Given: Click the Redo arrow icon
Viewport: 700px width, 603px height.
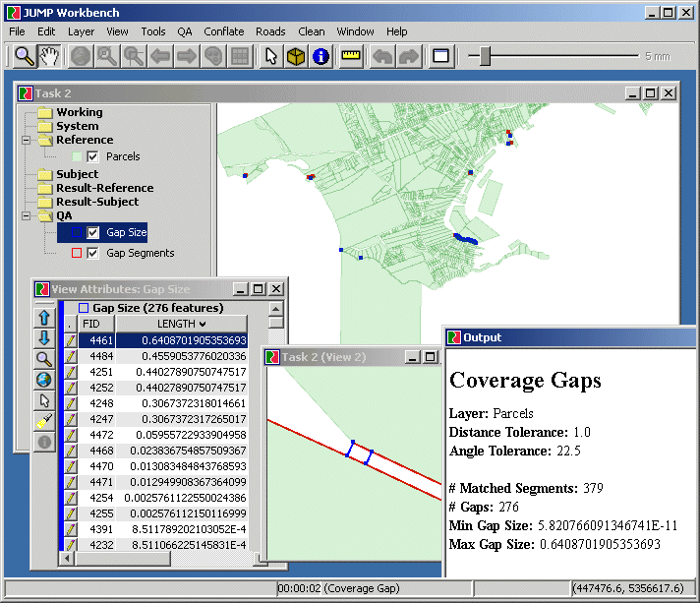Looking at the screenshot, I should 409,56.
